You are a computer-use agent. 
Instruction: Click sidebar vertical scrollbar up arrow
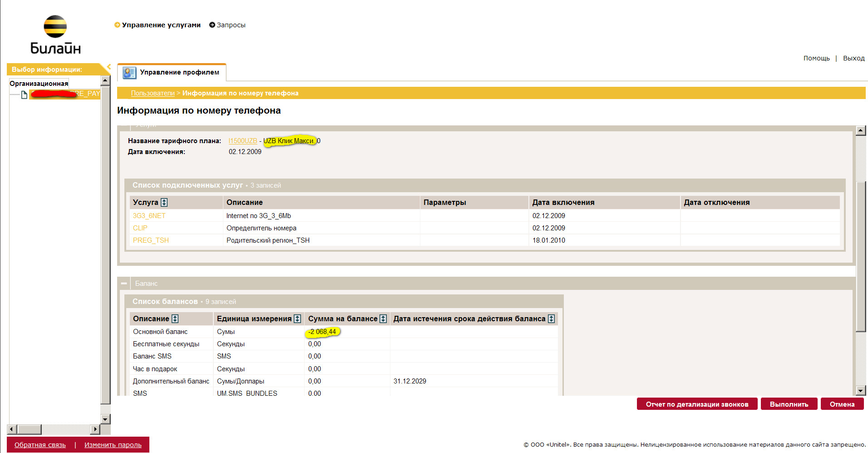[x=105, y=81]
